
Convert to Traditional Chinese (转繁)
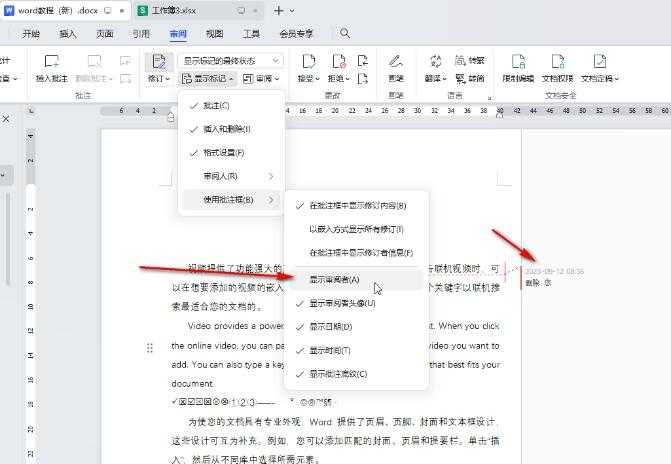[x=470, y=60]
